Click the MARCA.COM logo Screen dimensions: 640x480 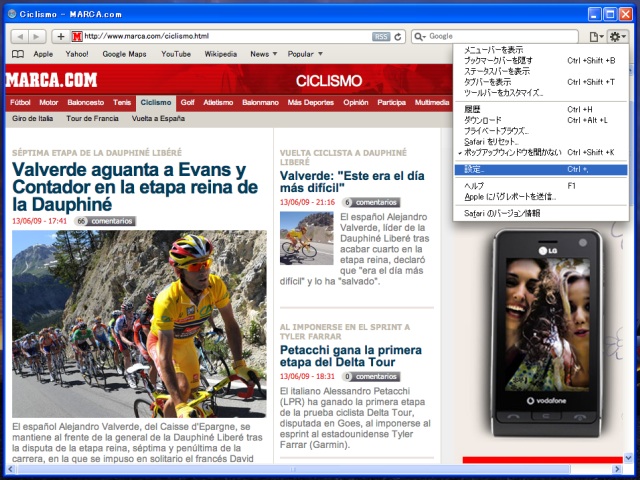[51, 80]
